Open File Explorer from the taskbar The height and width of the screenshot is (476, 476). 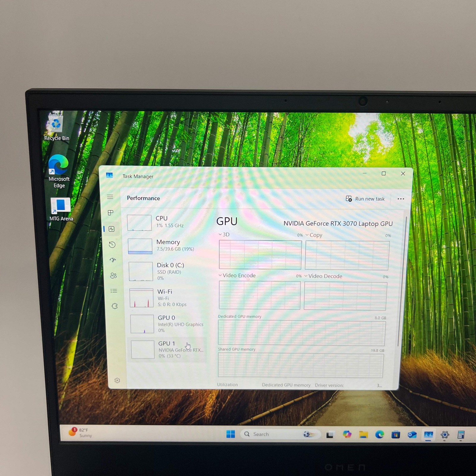(363, 435)
